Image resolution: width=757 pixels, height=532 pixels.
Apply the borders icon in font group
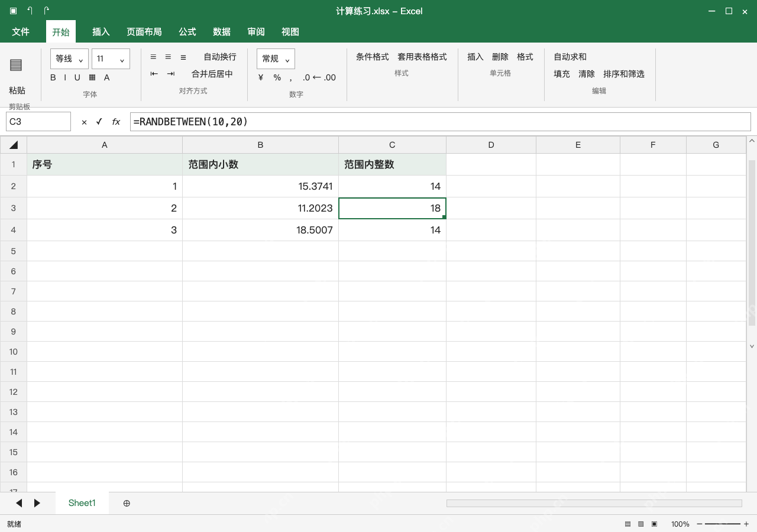pyautogui.click(x=92, y=77)
